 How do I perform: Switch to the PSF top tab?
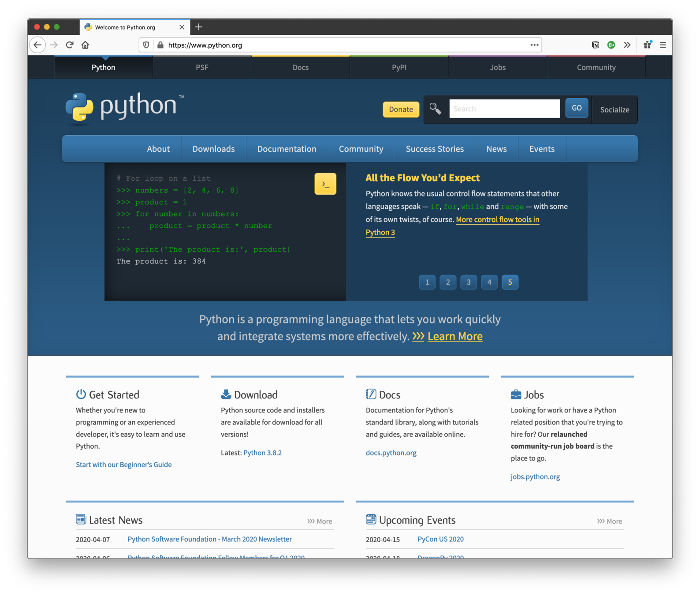pos(202,67)
